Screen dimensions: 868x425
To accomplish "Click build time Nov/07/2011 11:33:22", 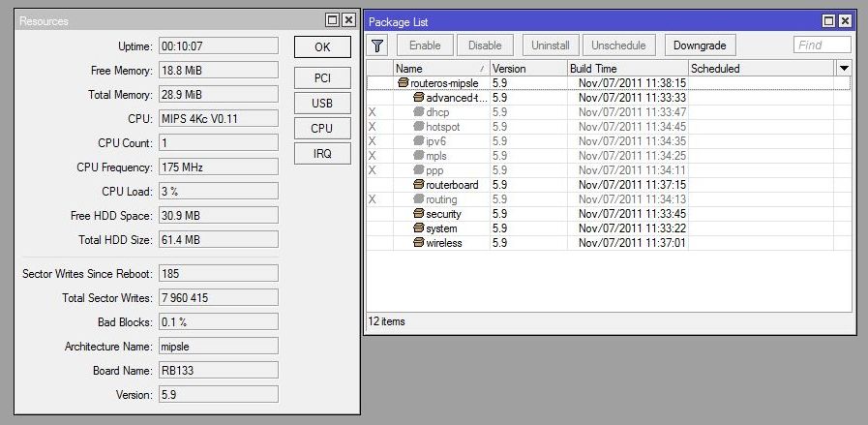I will click(632, 228).
